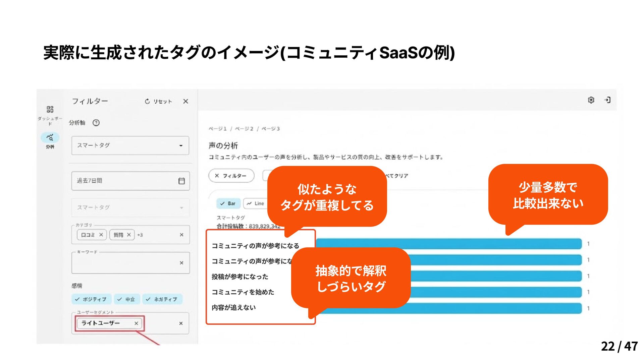Open settings gear icon at top right
644x362 pixels.
(x=591, y=100)
